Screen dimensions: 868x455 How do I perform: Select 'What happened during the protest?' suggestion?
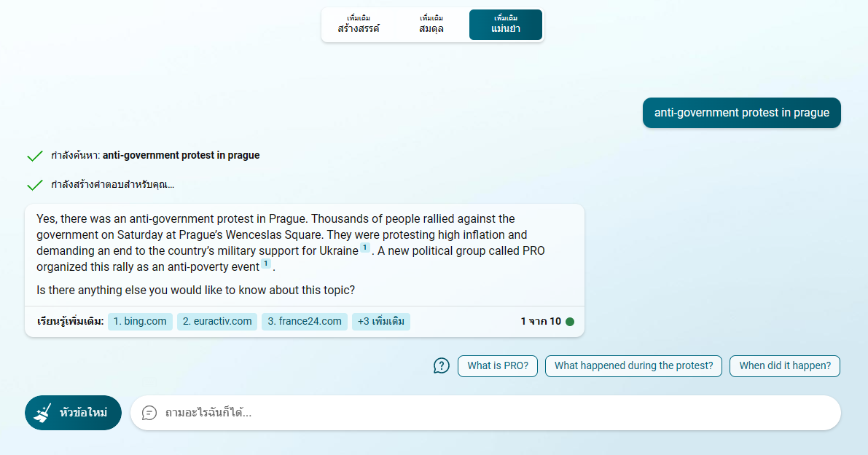click(633, 366)
